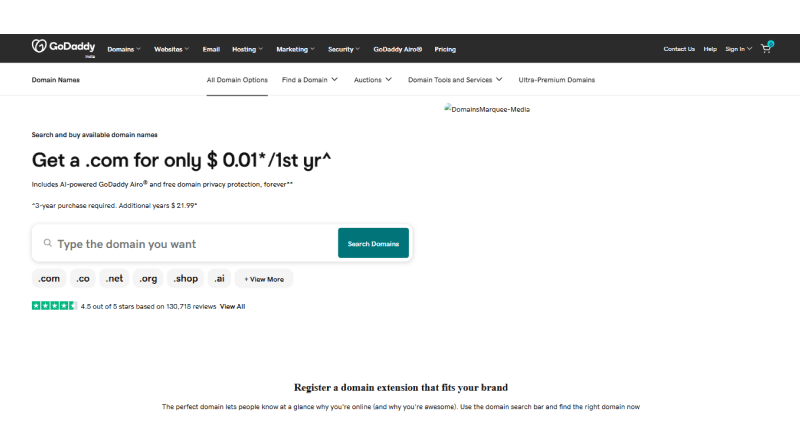Image resolution: width=800 pixels, height=445 pixels.
Task: Focus the domain search input field
Action: click(190, 244)
